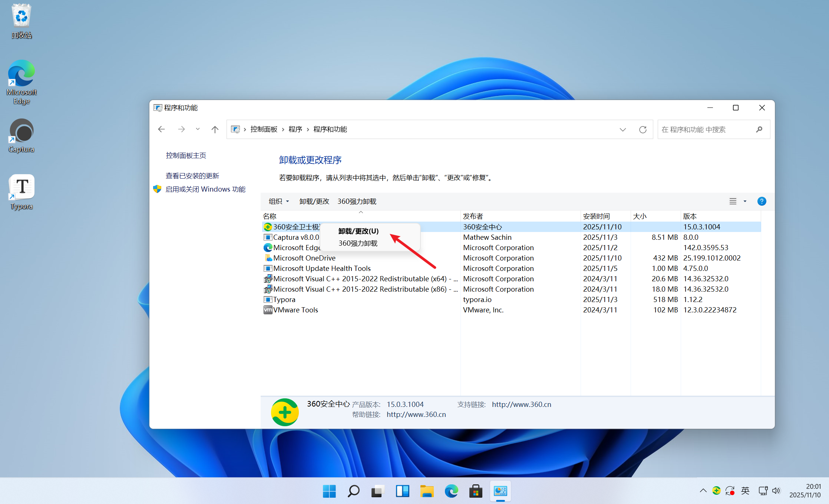The height and width of the screenshot is (504, 829).
Task: Click 启用或关闭 Windows 功能 link
Action: pos(205,189)
